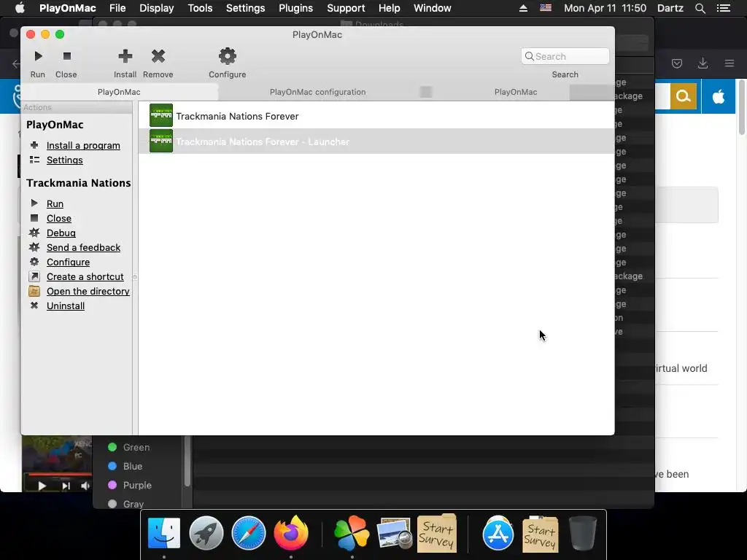This screenshot has width=747, height=560.
Task: Open the Plugins menu
Action: 296,8
